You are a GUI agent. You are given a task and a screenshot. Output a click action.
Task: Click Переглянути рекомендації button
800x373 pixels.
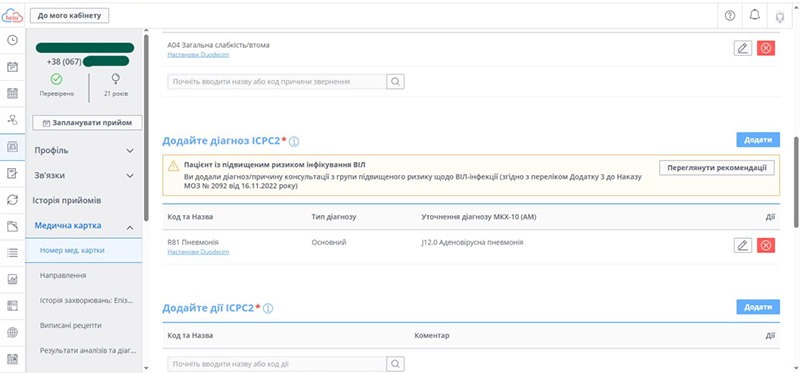click(717, 168)
